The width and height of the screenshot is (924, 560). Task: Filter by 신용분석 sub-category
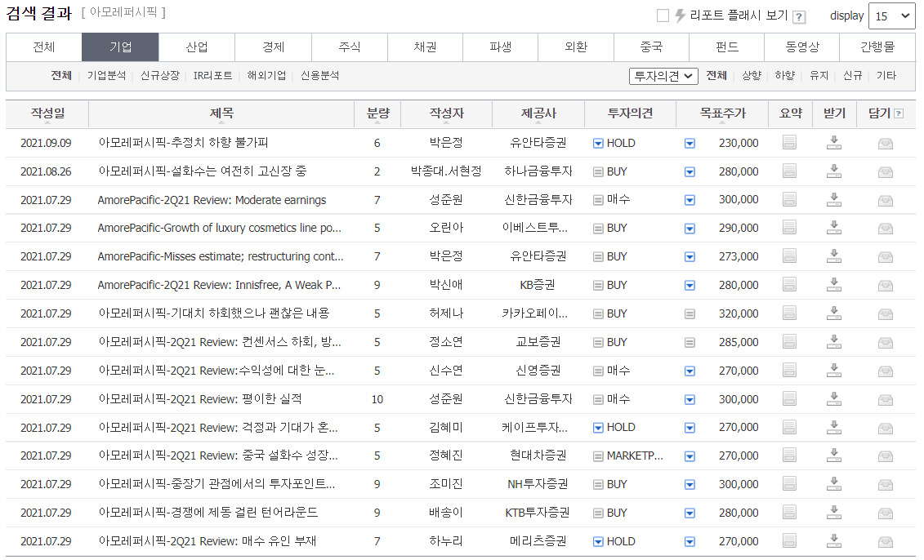coord(320,75)
